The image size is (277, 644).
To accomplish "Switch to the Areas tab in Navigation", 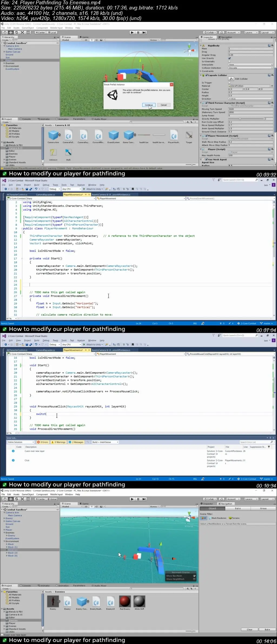I will [263, 508].
